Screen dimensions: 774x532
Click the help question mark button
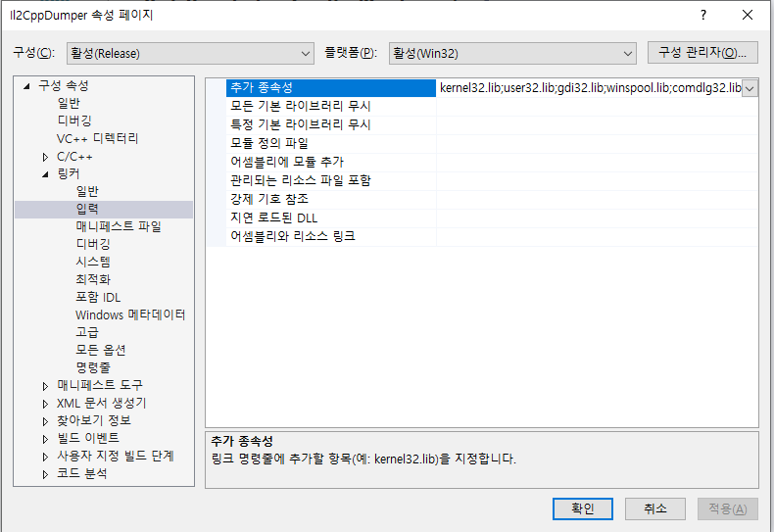point(703,15)
